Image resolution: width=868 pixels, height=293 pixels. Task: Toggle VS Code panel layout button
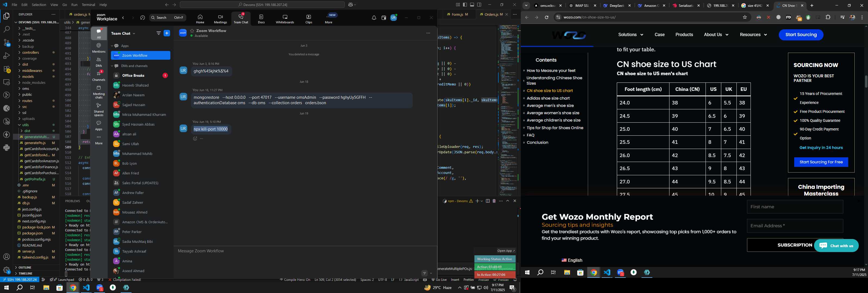(x=472, y=5)
